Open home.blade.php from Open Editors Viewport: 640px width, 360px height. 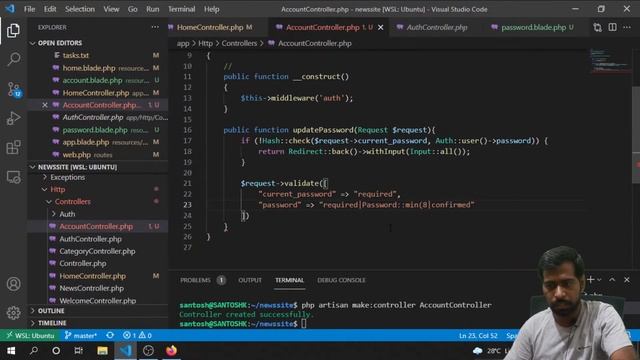98,68
